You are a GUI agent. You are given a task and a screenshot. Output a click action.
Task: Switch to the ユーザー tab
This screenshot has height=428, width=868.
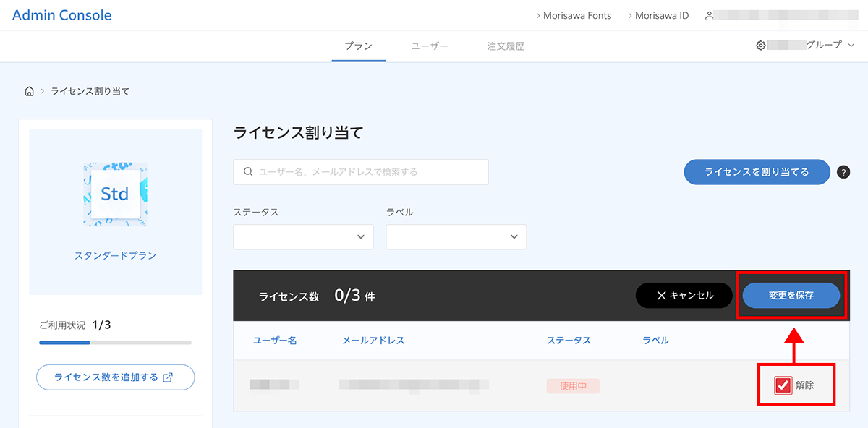click(x=430, y=45)
